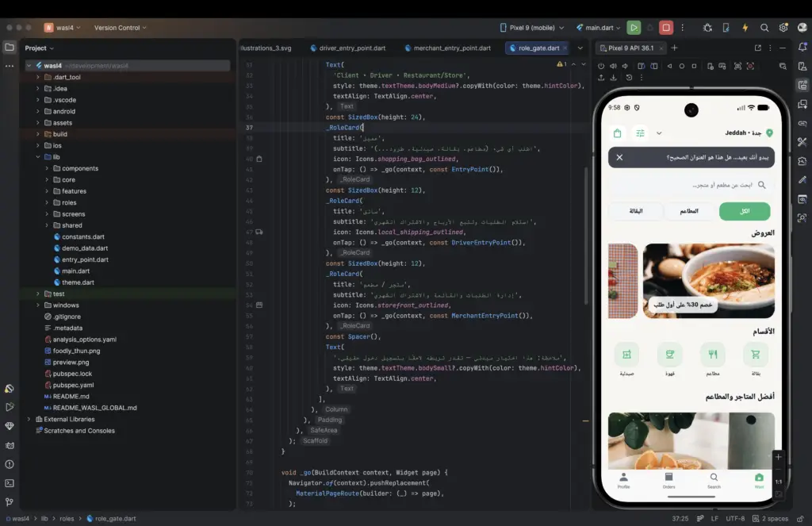Click the restaurant search field in app
812x526 pixels.
(x=689, y=185)
